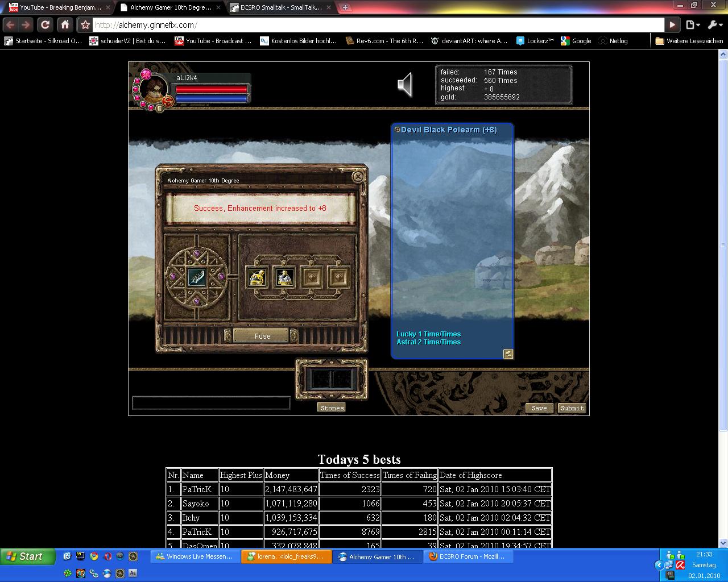Viewport: 728px width, 582px height.
Task: Open the Stones inventory button
Action: 332,408
